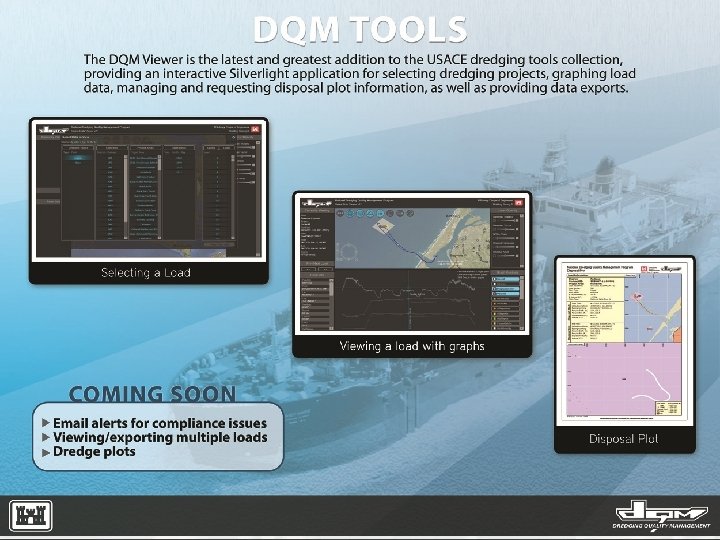Image resolution: width=720 pixels, height=540 pixels.
Task: Open the Selecting a Load screenshot thumbnail
Action: [x=149, y=191]
